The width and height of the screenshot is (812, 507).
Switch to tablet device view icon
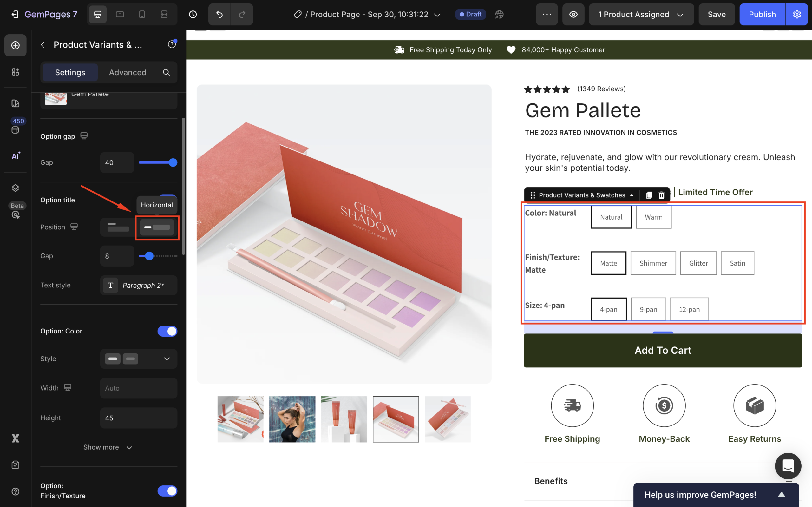coord(120,14)
